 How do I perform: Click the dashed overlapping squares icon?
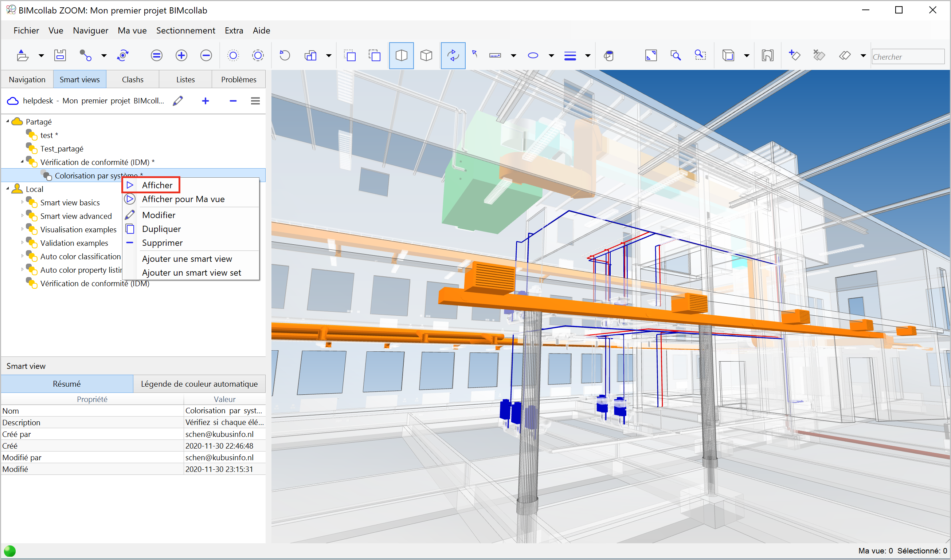[375, 55]
